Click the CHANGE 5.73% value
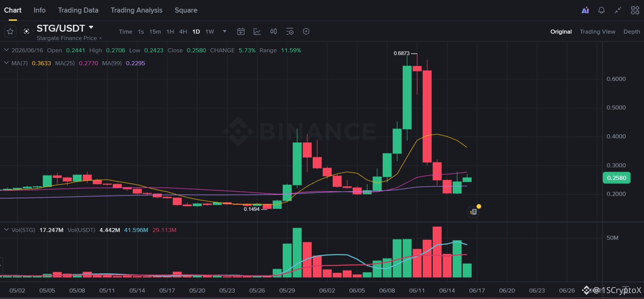This screenshot has width=644, height=299. point(247,50)
